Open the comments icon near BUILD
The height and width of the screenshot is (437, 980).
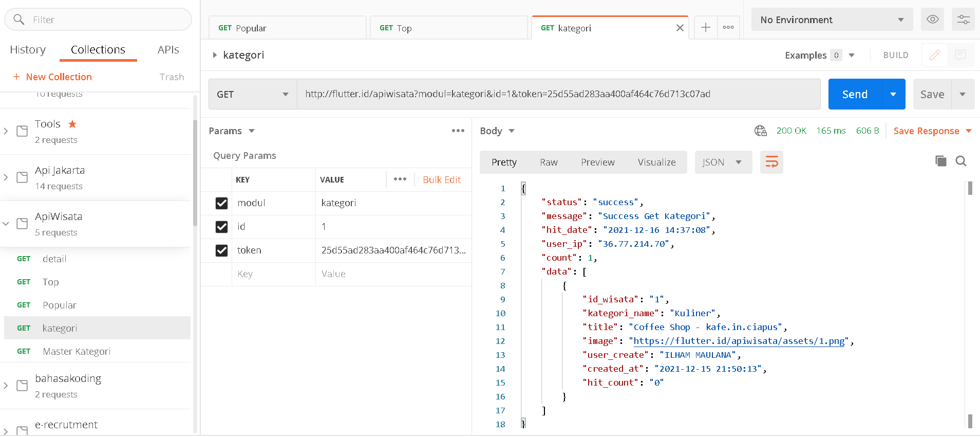tap(960, 55)
